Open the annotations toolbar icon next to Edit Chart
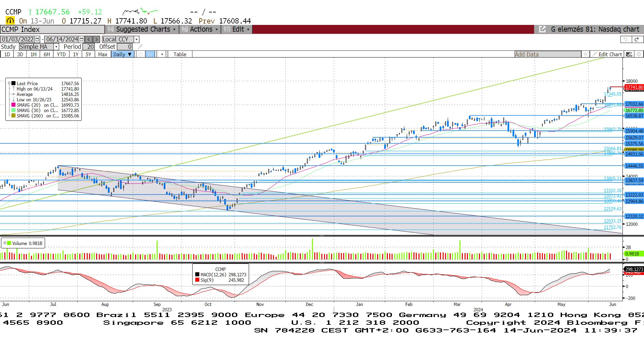The height and width of the screenshot is (349, 644). pos(629,54)
